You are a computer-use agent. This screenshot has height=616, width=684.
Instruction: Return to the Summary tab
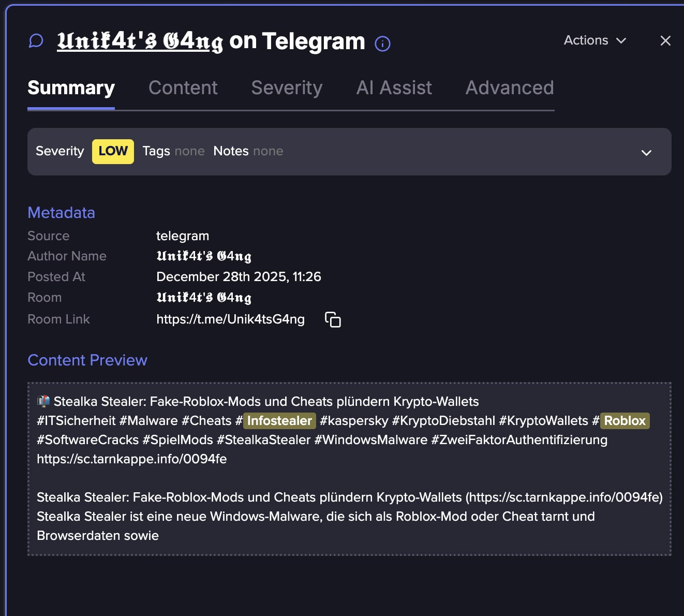[71, 88]
